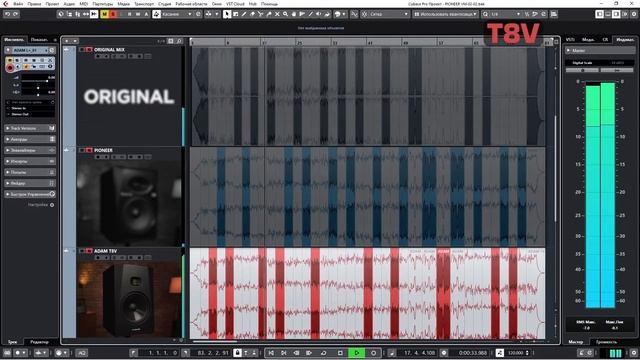Click the Undo arrow in toolbar
The image size is (640, 360).
[x=7, y=14]
